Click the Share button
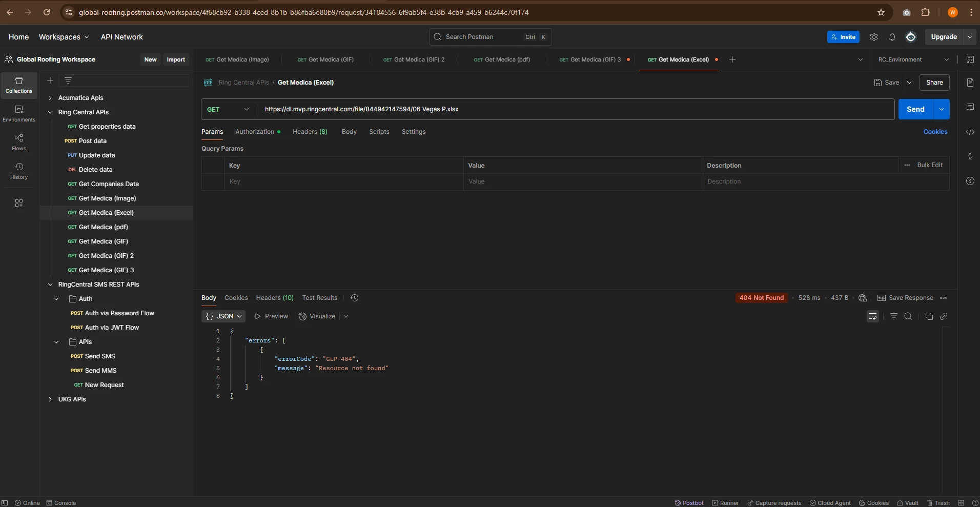Screen dimensions: 980x507 (934, 83)
